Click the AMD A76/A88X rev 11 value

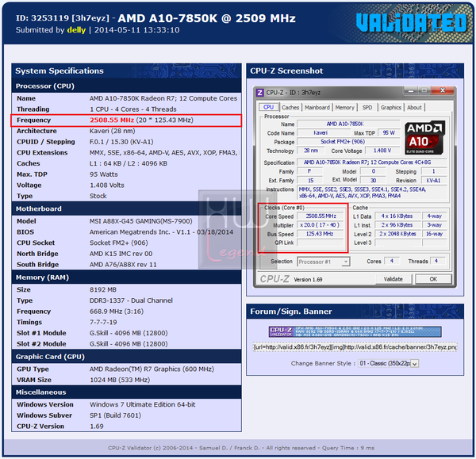click(123, 265)
